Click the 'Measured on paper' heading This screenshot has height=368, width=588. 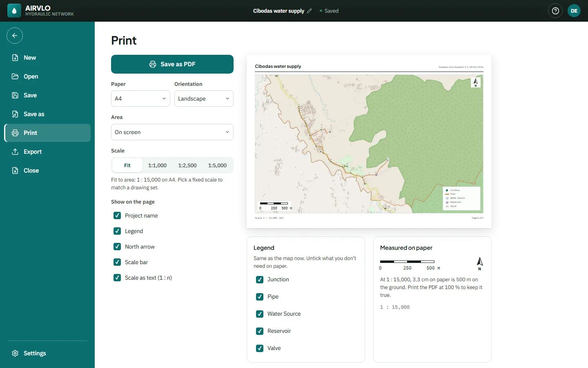coord(406,248)
